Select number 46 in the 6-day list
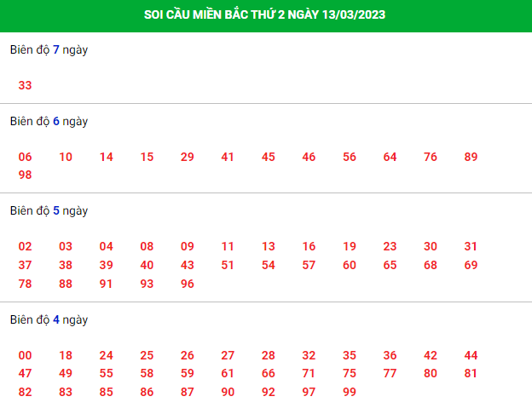 [309, 157]
